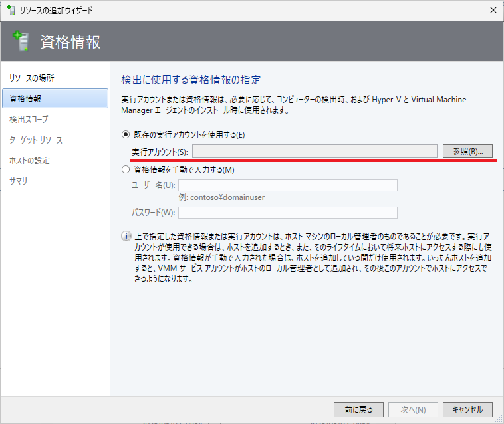504x424 pixels.
Task: Focus the ユーザー名(U) text field
Action: (288, 185)
